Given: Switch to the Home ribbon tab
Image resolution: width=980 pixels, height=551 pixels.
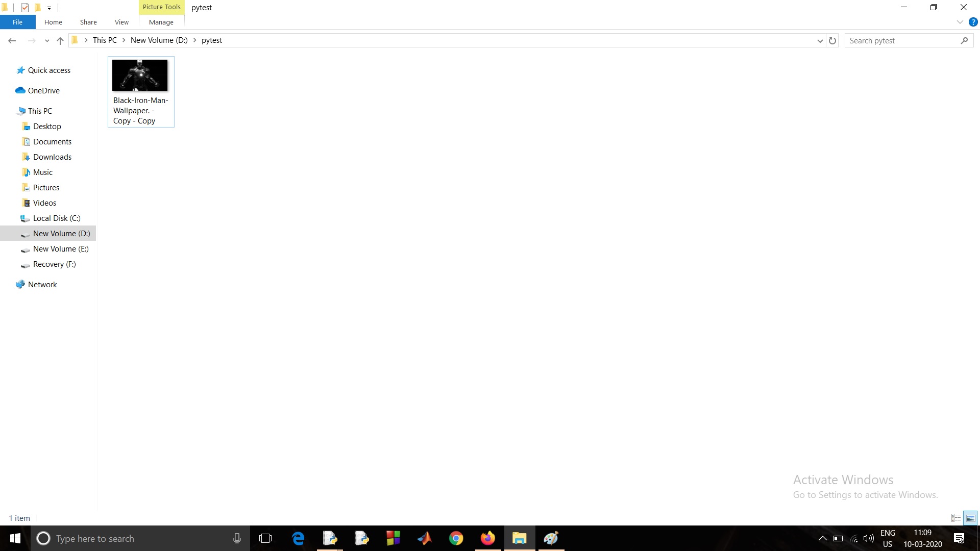Looking at the screenshot, I should click(x=53, y=22).
